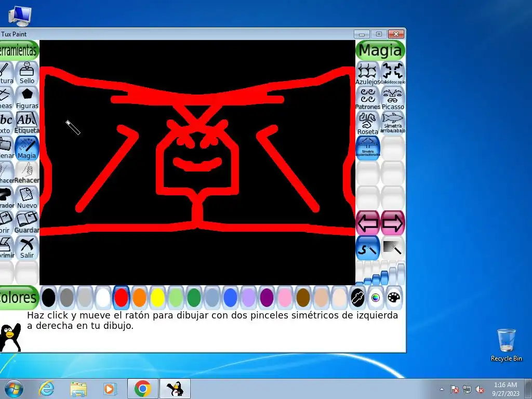Open the rainbow color chooser
The image size is (532, 399).
tap(376, 298)
